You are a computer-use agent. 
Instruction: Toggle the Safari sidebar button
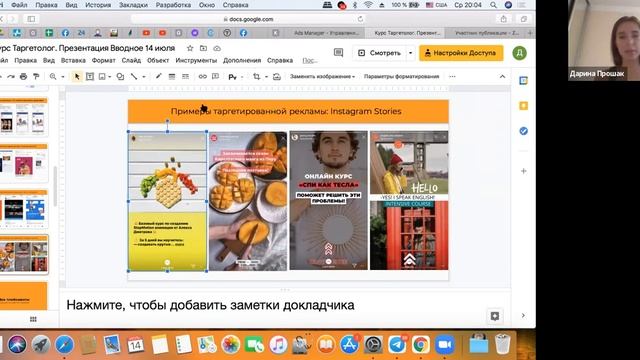pos(31,19)
